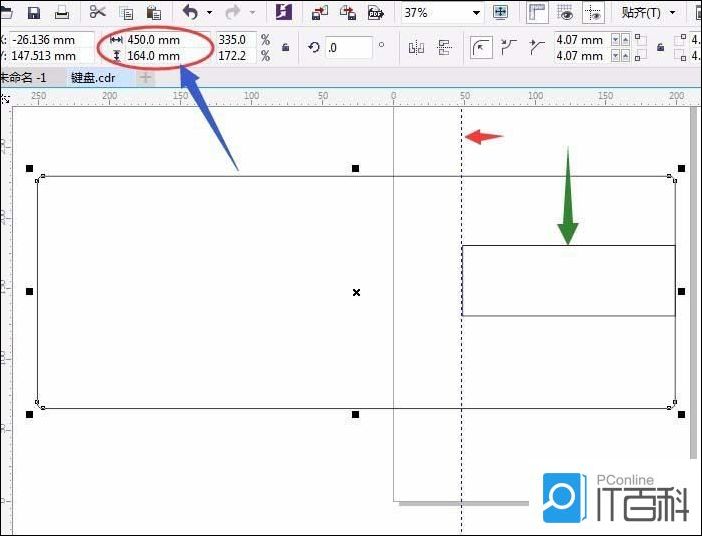This screenshot has width=702, height=536.
Task: Click the Export icon
Action: pyautogui.click(x=348, y=13)
